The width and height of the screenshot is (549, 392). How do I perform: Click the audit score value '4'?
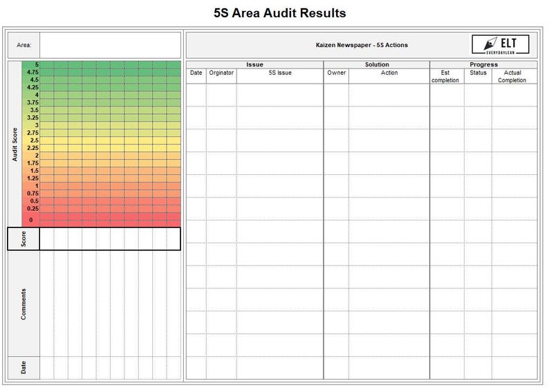[x=37, y=95]
